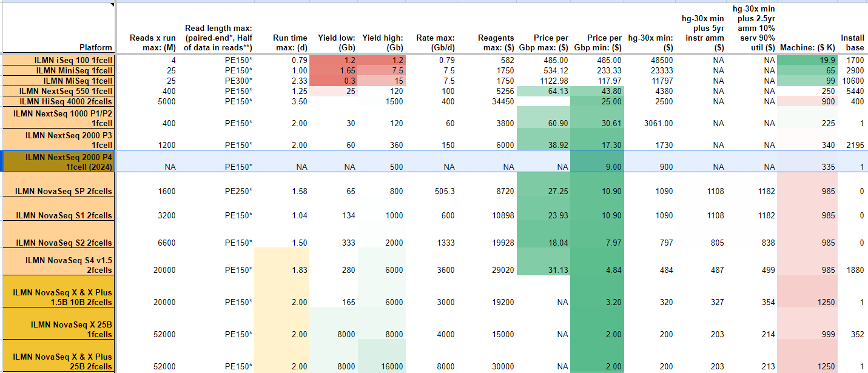
Task: Select the 'Reagents max: ($)' header
Action: pyautogui.click(x=486, y=28)
